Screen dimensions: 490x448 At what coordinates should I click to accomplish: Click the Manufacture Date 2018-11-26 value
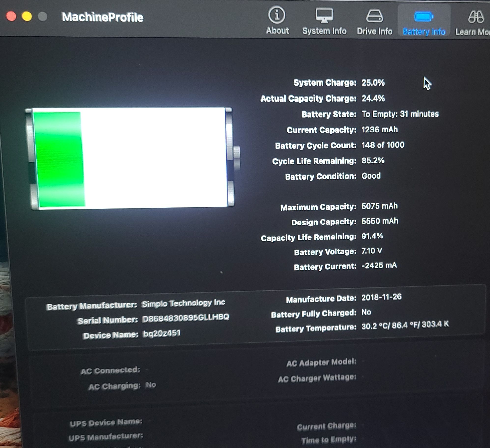[381, 297]
